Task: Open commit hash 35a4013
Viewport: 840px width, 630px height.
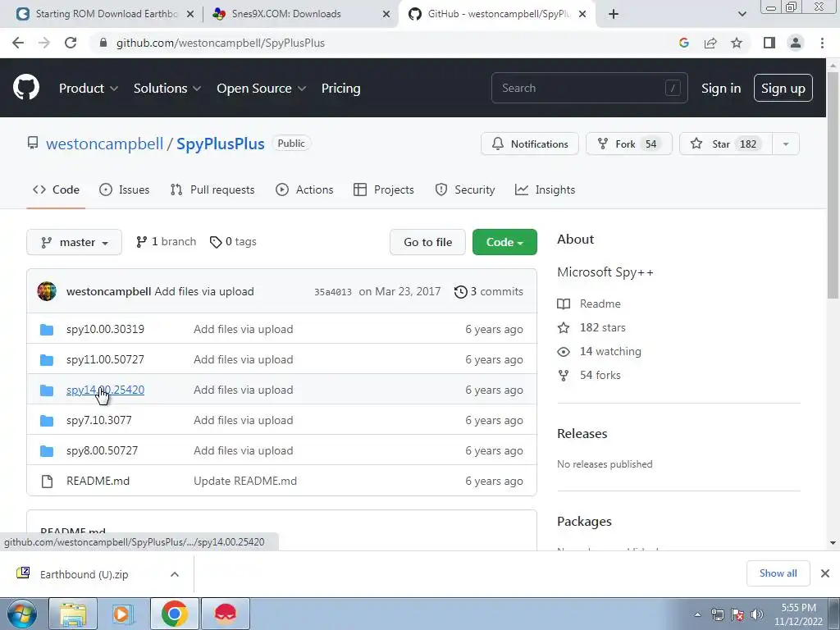Action: (x=333, y=292)
